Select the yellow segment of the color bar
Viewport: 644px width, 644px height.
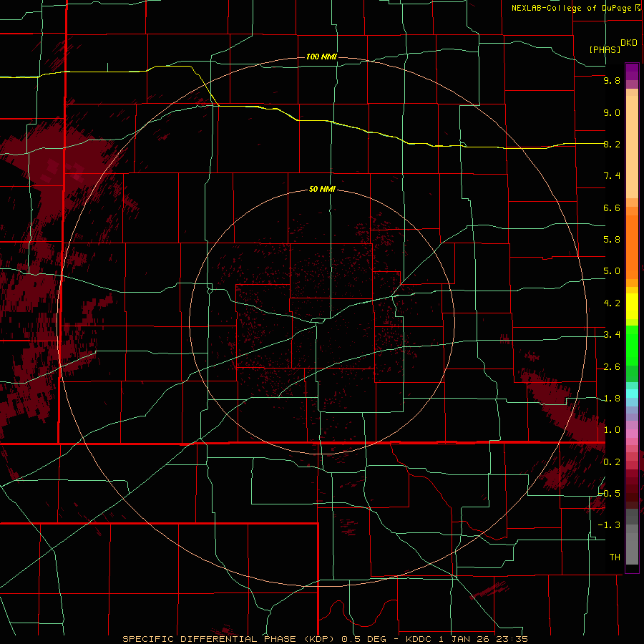click(x=632, y=306)
